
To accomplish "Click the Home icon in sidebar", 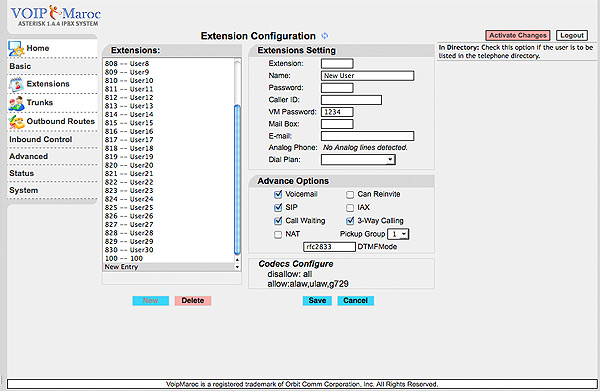I will [16, 49].
